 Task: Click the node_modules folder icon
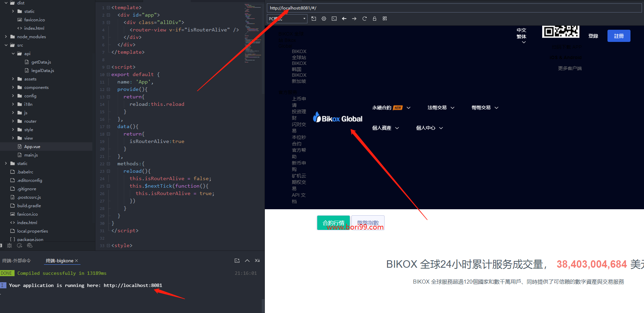13,37
